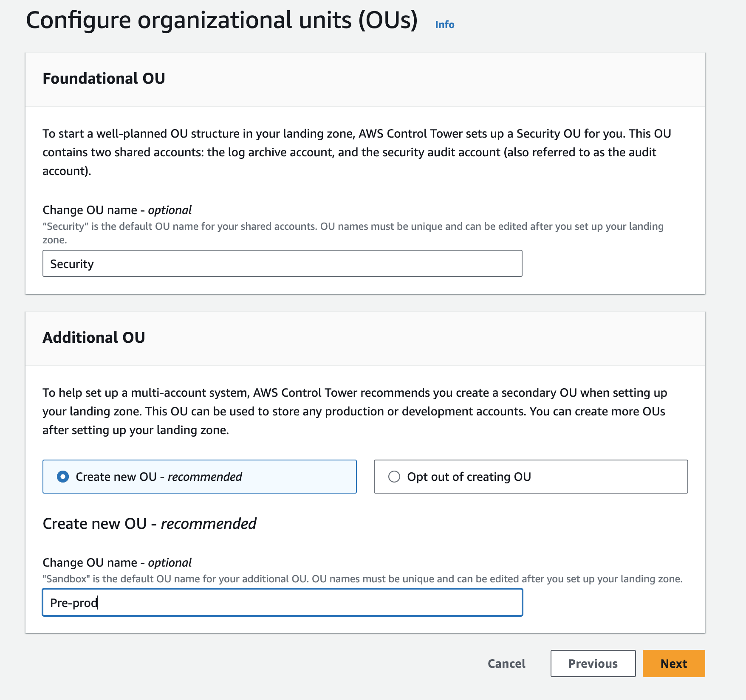Click the Create new OU - recommended subheading
This screenshot has width=746, height=700.
149,523
